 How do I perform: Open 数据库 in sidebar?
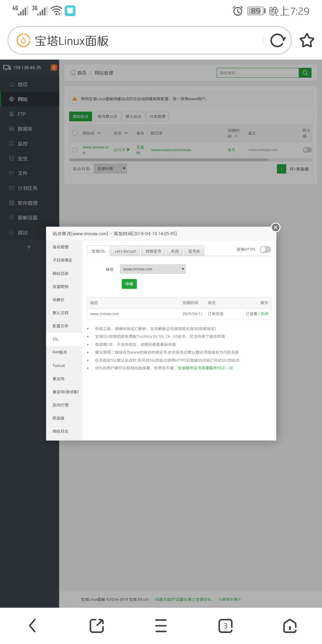click(30, 129)
